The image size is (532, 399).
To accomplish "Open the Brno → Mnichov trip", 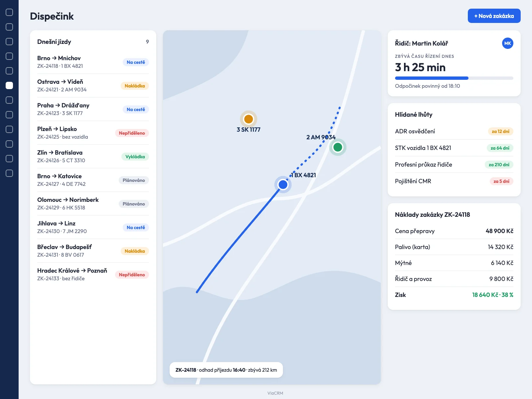I will pyautogui.click(x=93, y=62).
